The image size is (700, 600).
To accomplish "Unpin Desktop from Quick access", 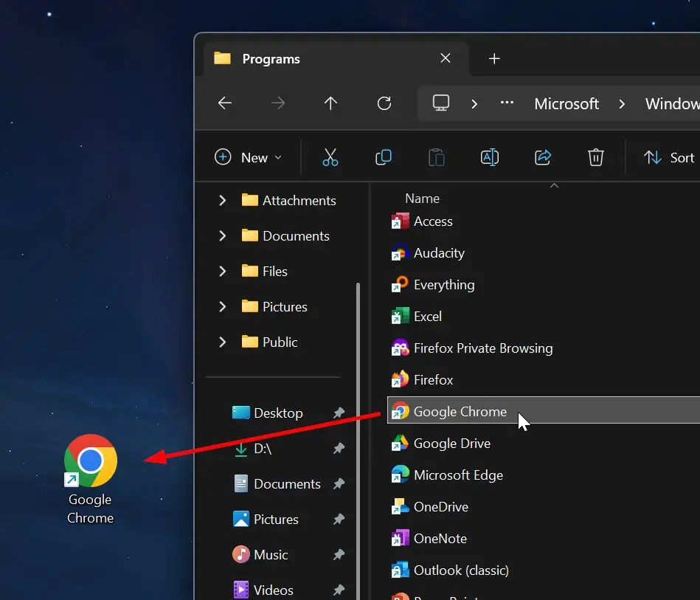I will 339,413.
